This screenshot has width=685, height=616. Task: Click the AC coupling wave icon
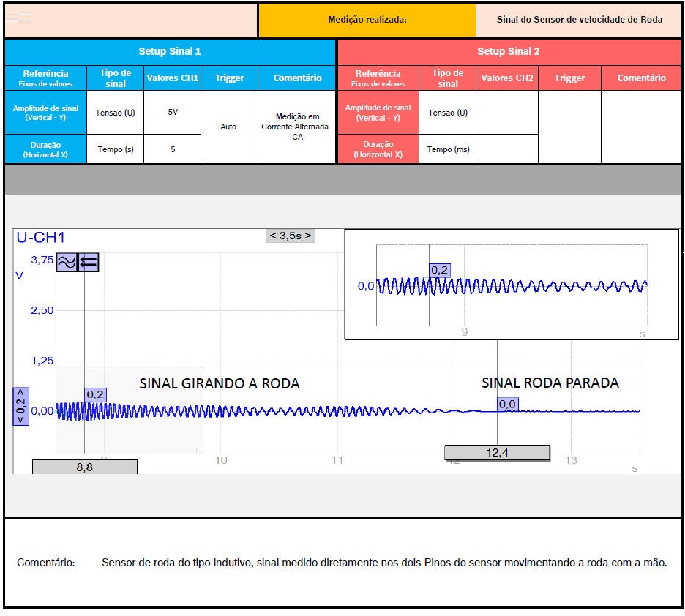pyautogui.click(x=67, y=262)
